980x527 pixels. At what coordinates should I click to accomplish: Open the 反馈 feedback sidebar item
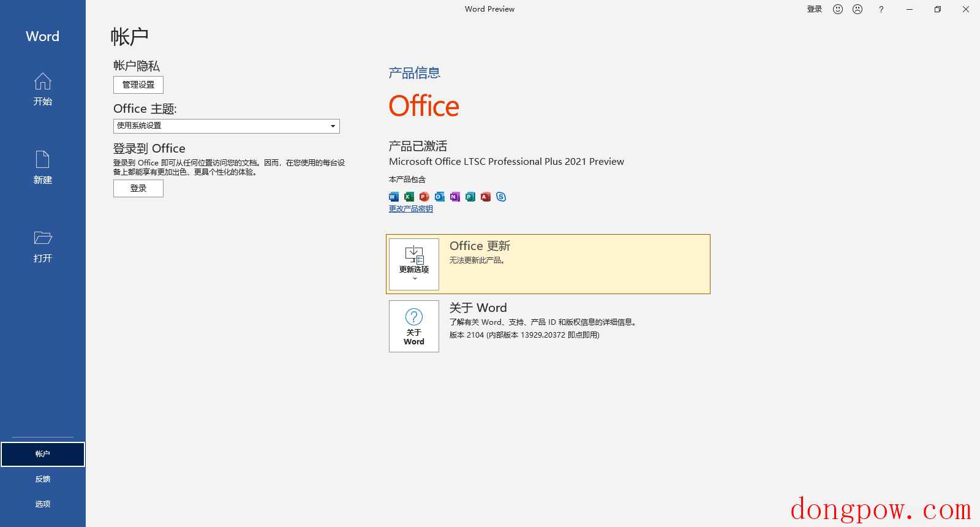[x=43, y=479]
